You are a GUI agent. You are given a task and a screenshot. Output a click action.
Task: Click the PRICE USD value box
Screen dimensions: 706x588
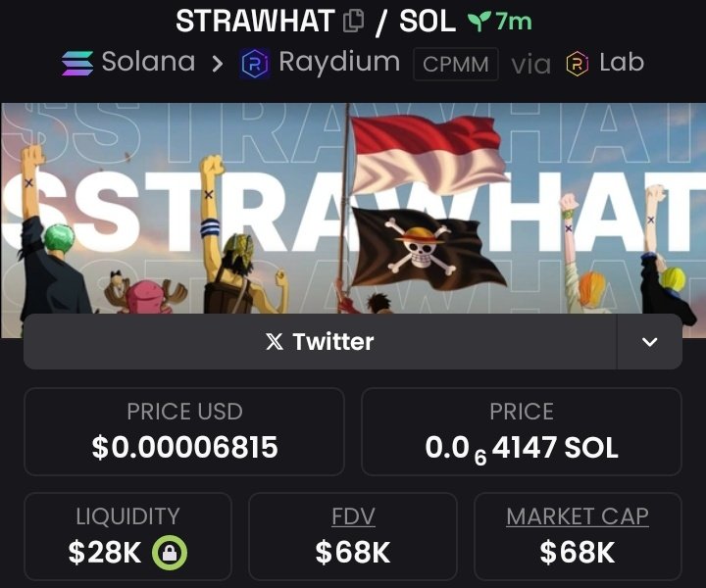tap(184, 432)
